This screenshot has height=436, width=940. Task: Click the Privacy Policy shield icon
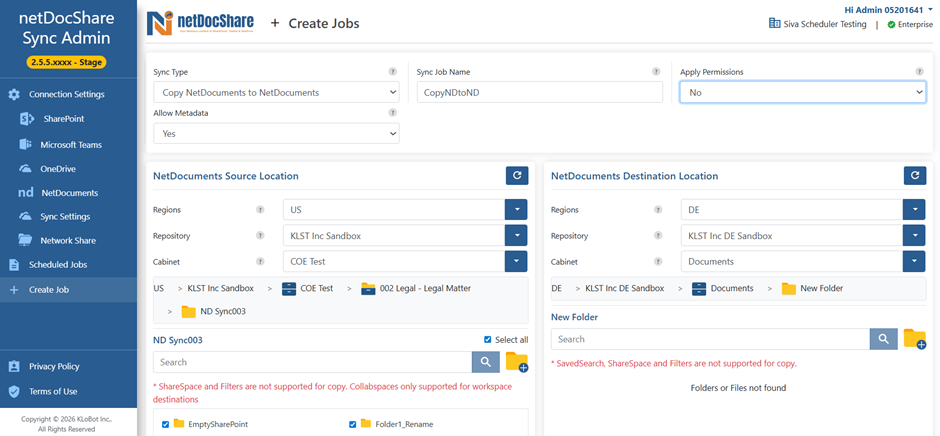[14, 366]
